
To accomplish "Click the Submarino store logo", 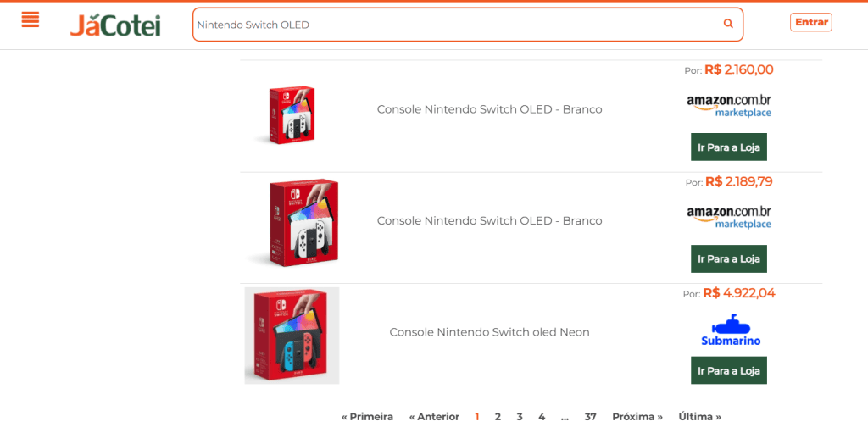I will [730, 330].
